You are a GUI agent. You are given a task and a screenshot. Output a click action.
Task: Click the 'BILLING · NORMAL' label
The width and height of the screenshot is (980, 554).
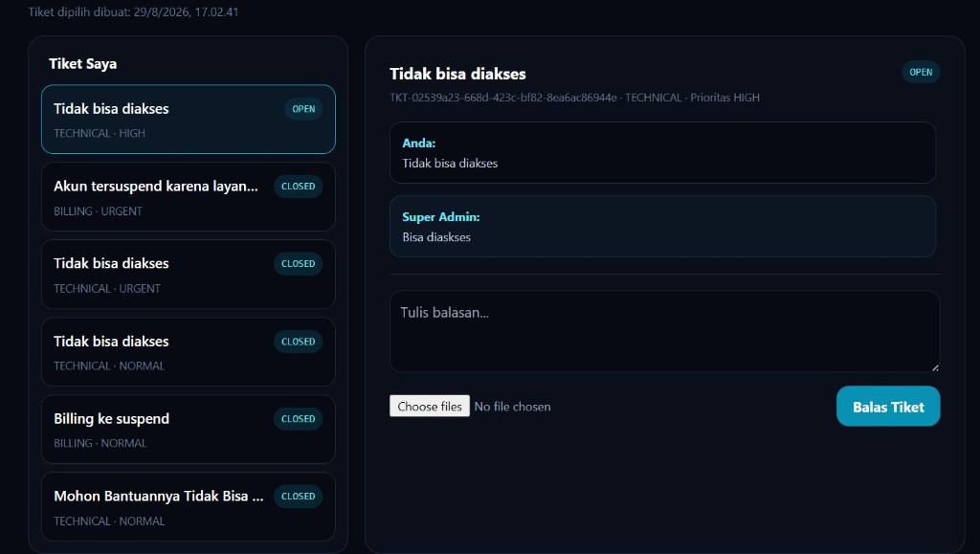tap(100, 443)
